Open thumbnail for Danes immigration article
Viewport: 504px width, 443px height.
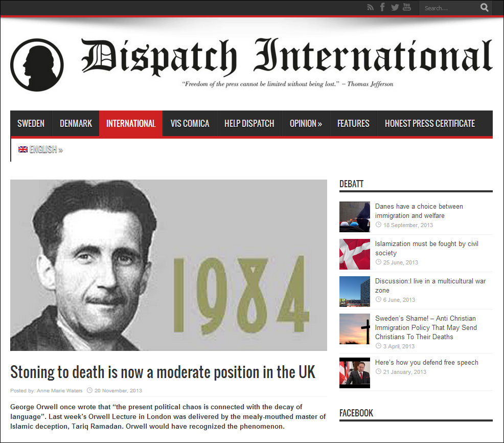pos(355,217)
